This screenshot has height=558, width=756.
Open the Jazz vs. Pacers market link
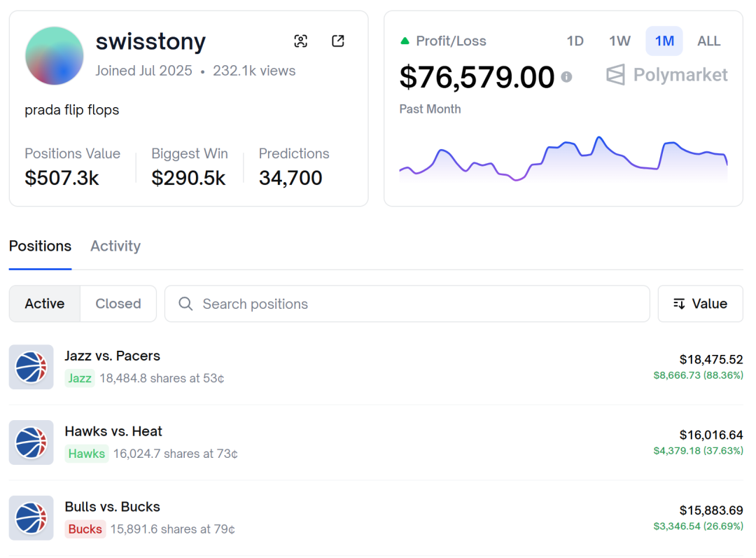pos(113,356)
